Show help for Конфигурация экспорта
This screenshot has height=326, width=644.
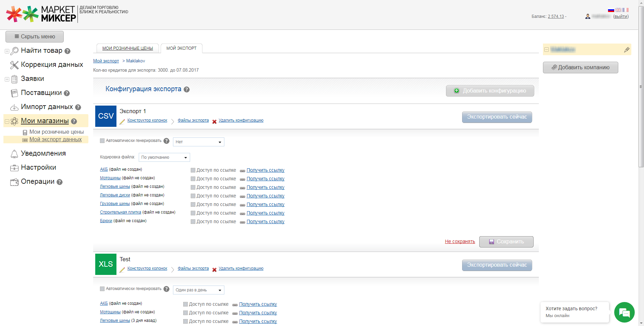coord(187,89)
